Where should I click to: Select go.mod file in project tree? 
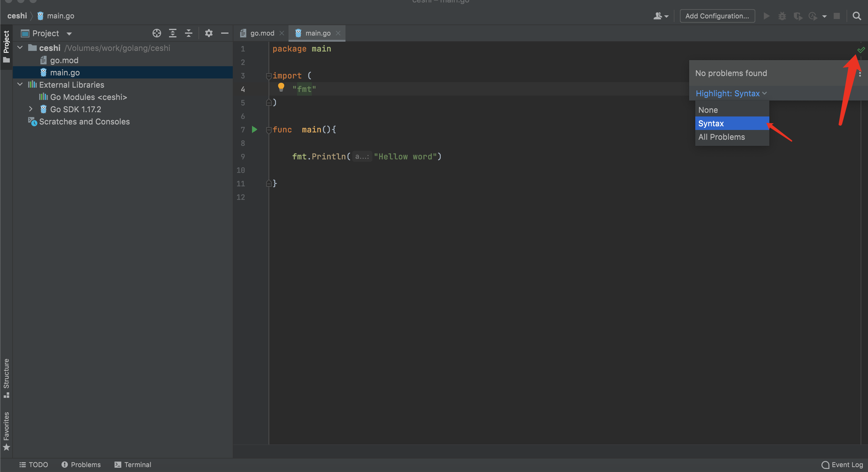point(64,60)
